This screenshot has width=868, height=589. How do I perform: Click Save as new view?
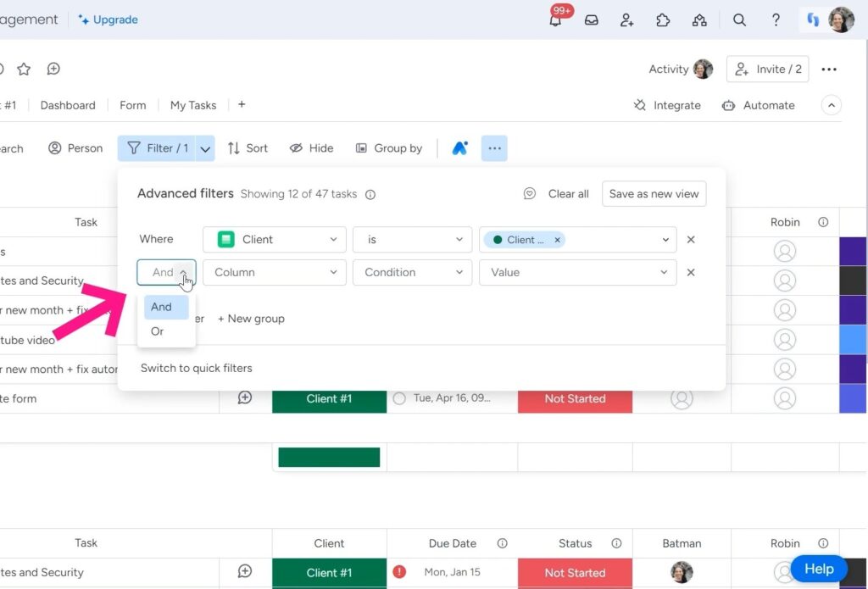point(654,193)
